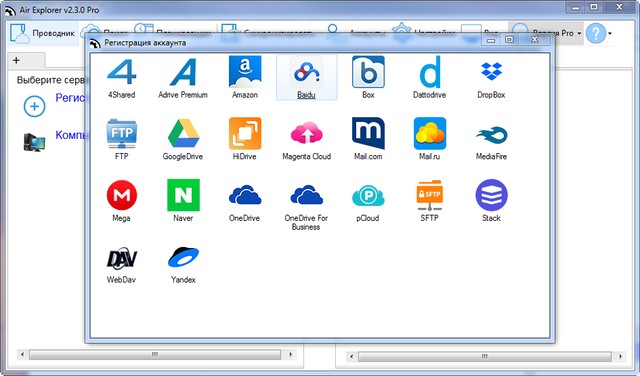
Task: Add a new tab with plus button
Action: tap(16, 60)
